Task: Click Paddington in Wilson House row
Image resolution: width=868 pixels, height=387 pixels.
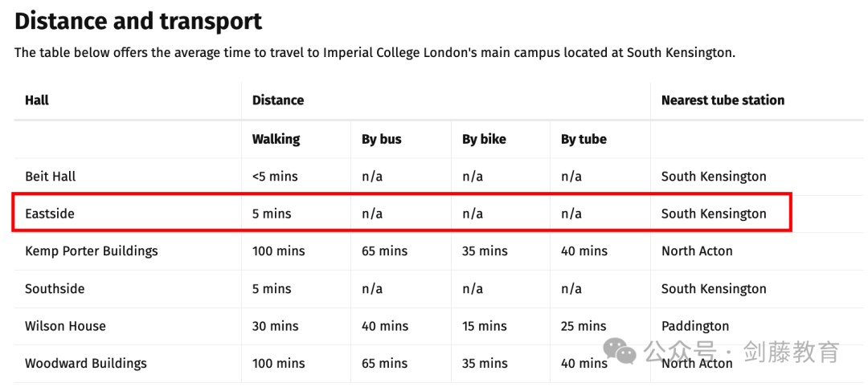Action: 695,326
